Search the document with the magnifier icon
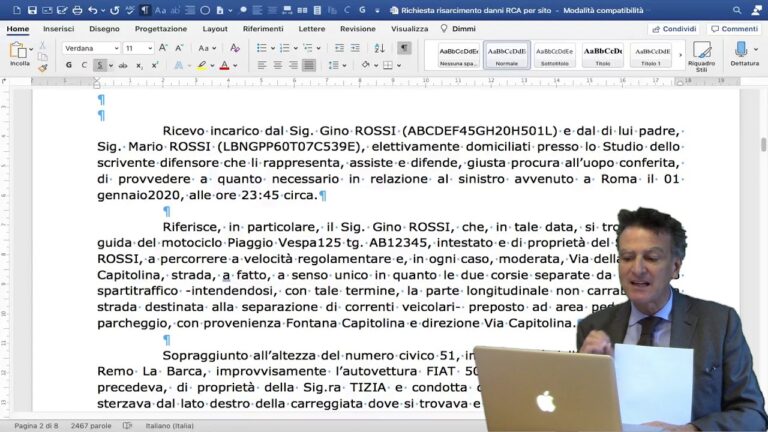 737,10
